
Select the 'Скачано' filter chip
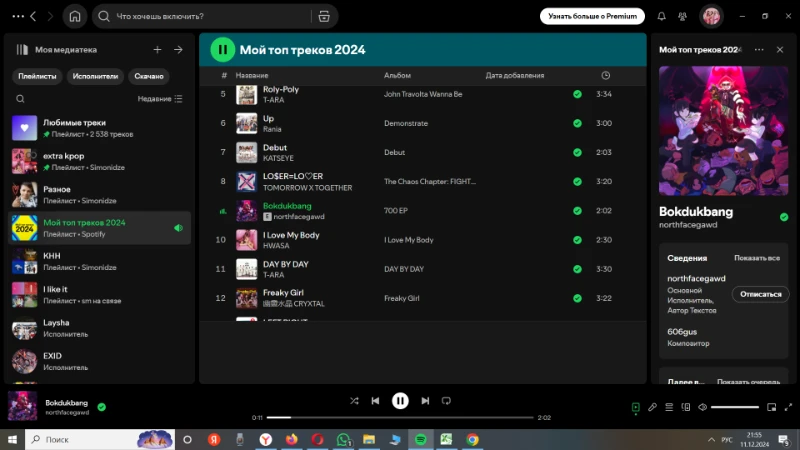coord(149,76)
